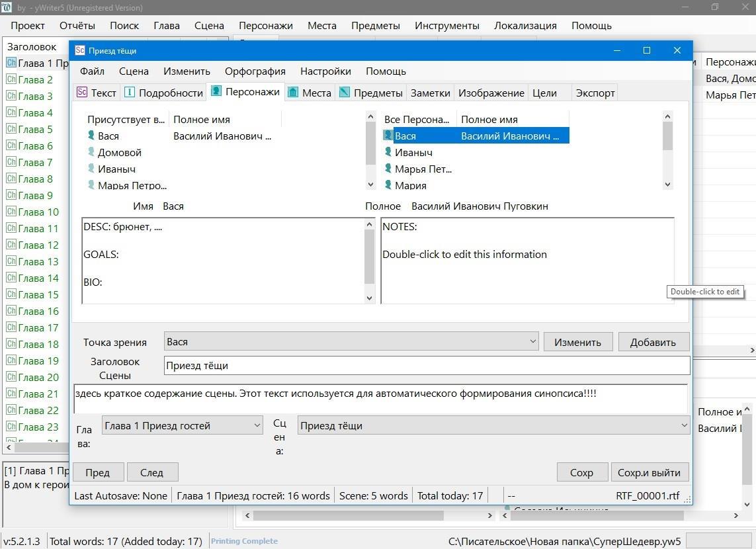This screenshot has width=756, height=549.
Task: Click the scene dialog title bar icon
Action: [x=80, y=50]
